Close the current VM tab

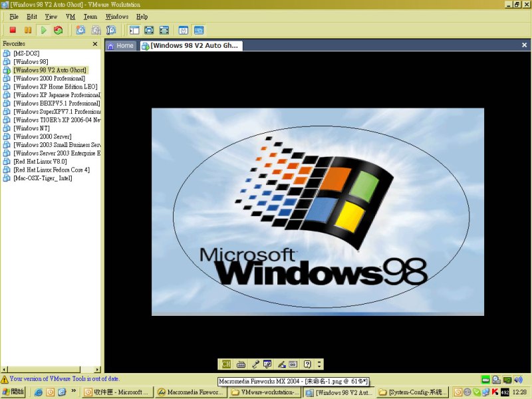[524, 45]
